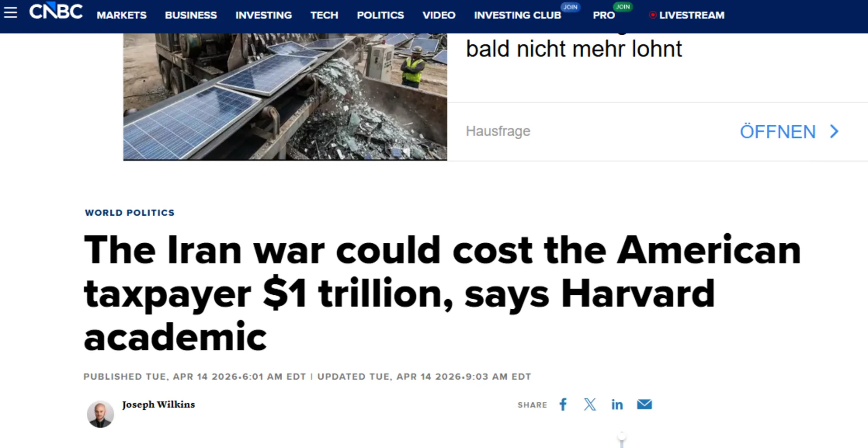Screen dimensions: 868x448
Task: Open Joseph Wilkins author page
Action: (x=158, y=405)
